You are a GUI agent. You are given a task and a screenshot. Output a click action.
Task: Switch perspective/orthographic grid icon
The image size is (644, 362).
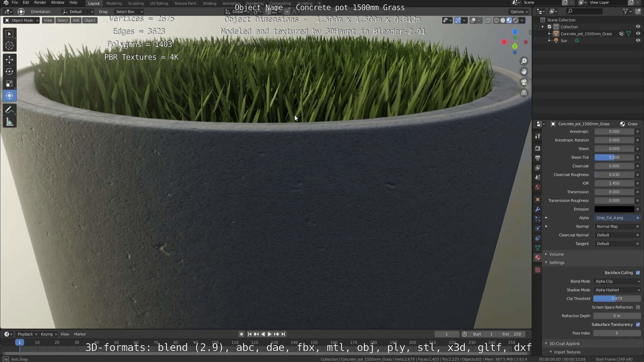(524, 93)
